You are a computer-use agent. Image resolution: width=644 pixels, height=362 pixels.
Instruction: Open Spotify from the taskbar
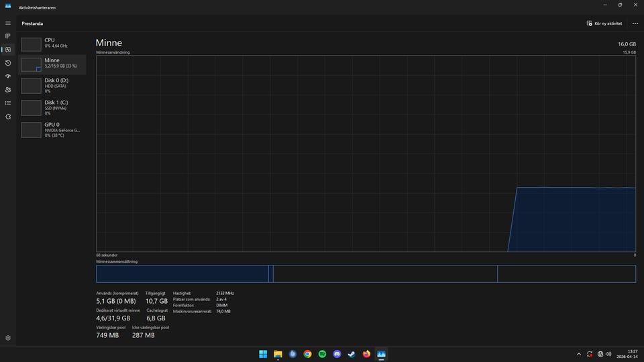tap(322, 354)
